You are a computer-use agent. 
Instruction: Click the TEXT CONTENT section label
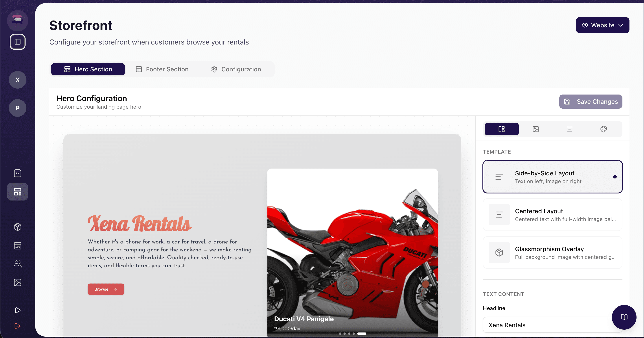(x=504, y=294)
